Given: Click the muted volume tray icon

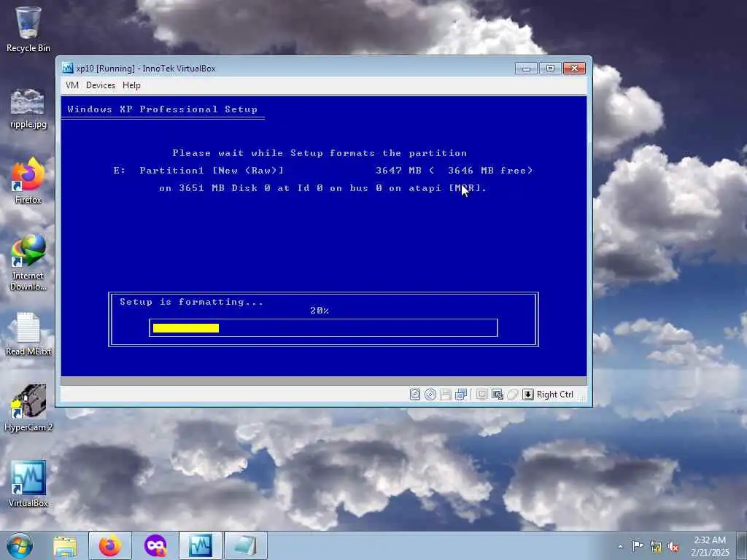Looking at the screenshot, I should pyautogui.click(x=673, y=547).
